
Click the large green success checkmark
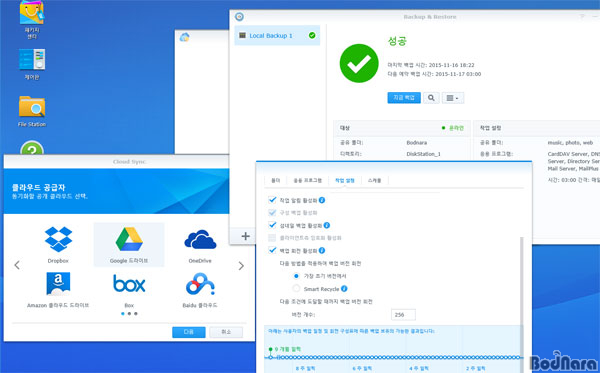pos(359,63)
